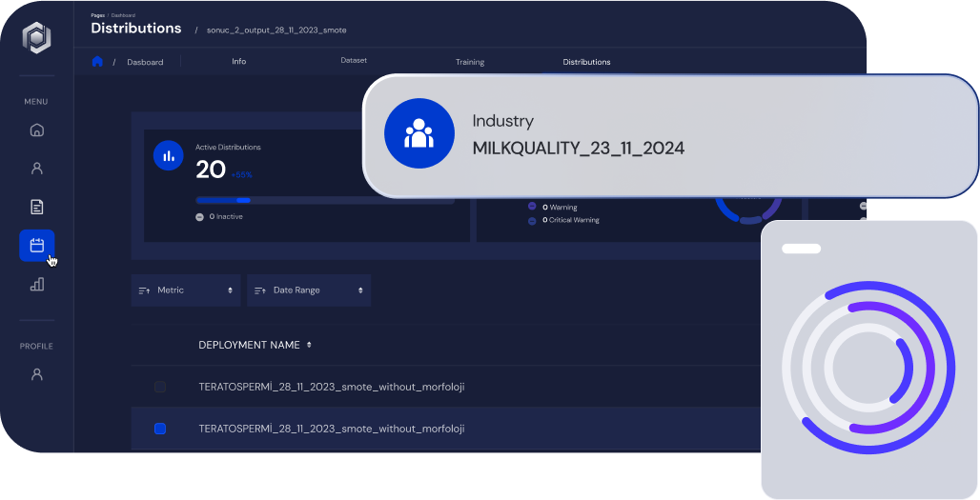Select the highlighted calendar icon in sidebar
This screenshot has height=500, width=980.
click(37, 246)
